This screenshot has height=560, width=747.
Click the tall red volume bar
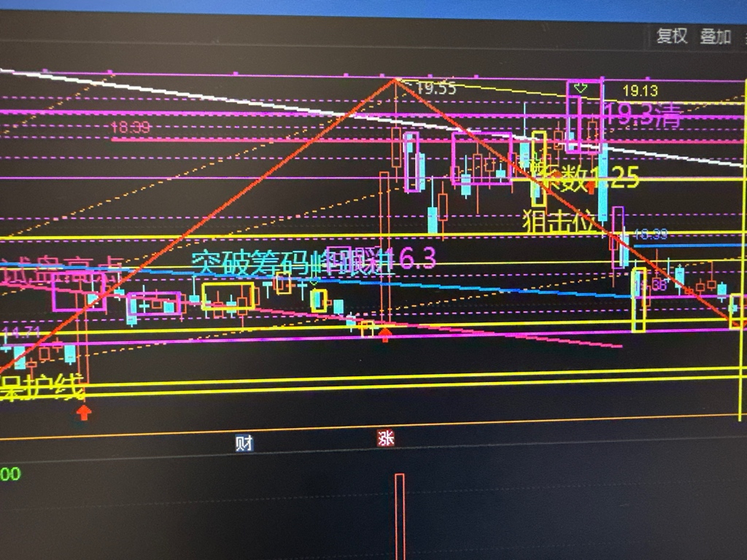(x=400, y=517)
